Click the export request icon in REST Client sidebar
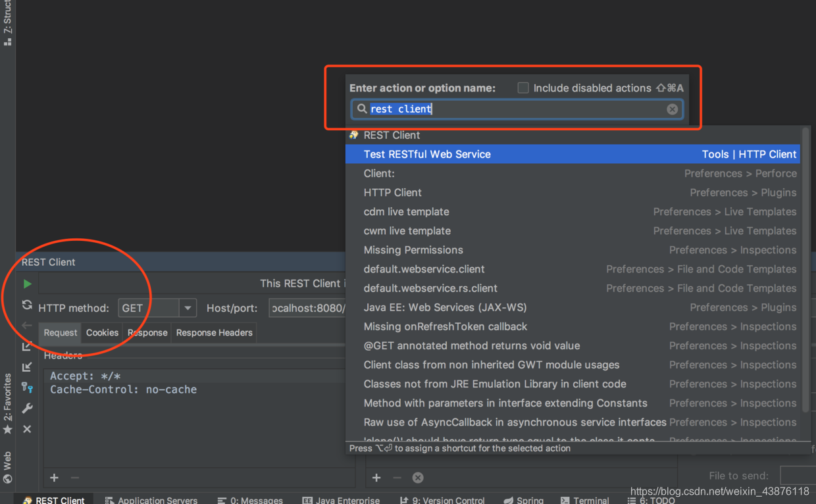The width and height of the screenshot is (816, 504). click(27, 346)
